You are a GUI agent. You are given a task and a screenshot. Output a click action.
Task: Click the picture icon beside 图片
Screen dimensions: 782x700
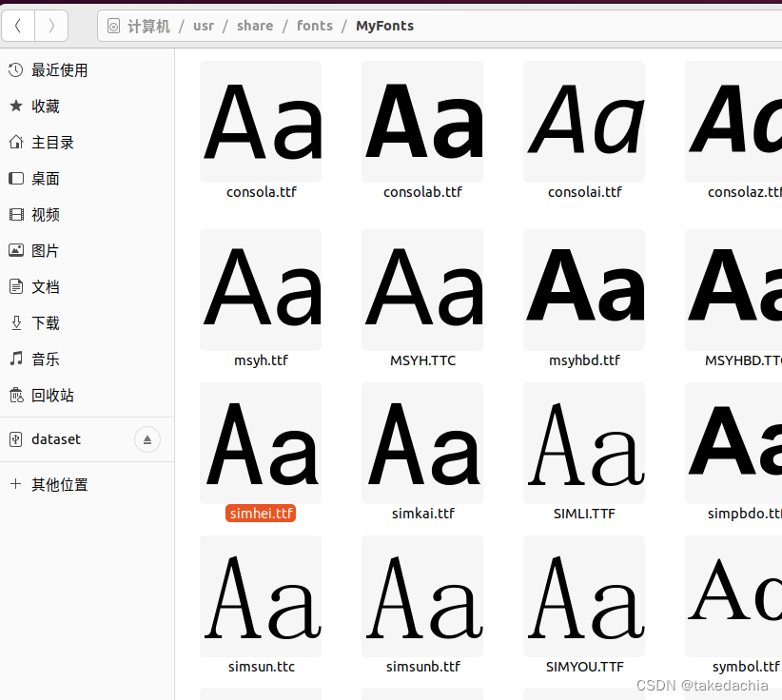pyautogui.click(x=16, y=250)
